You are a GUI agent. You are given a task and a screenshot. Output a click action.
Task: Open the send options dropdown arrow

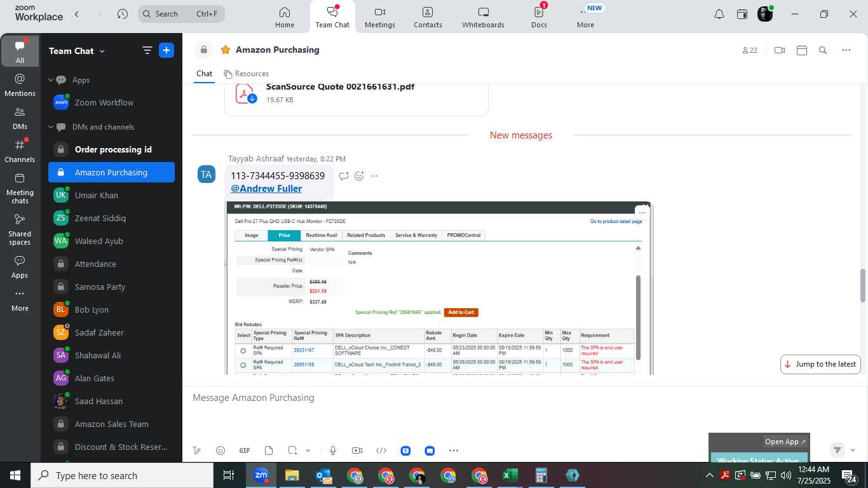click(853, 450)
